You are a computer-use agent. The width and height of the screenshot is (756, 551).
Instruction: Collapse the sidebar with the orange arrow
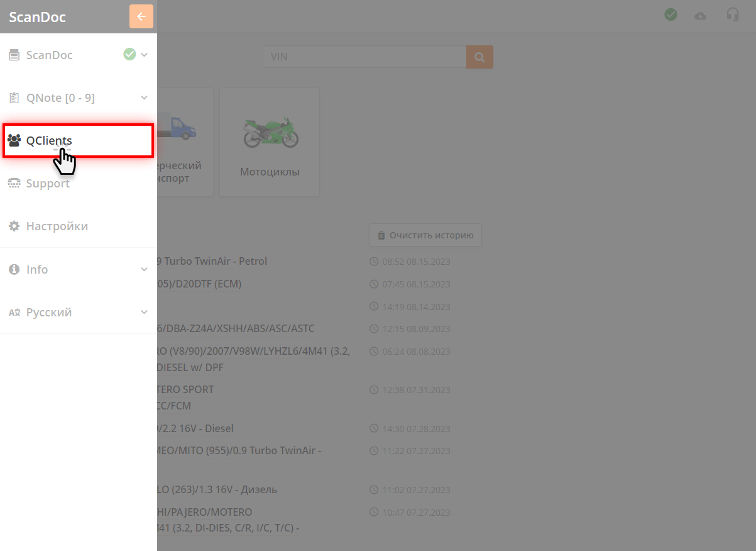click(x=141, y=16)
